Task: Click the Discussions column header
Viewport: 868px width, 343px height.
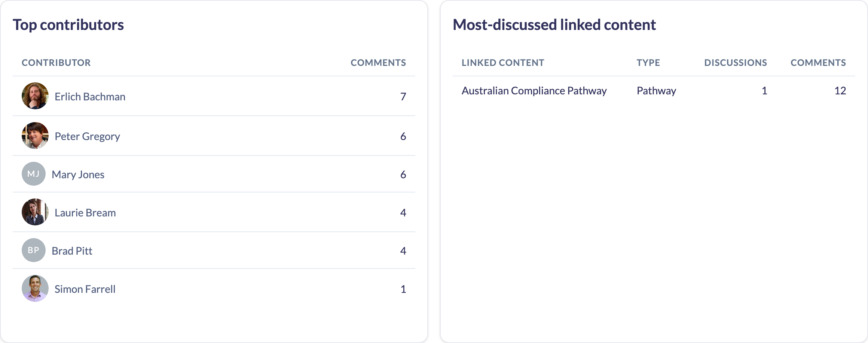Action: 736,63
